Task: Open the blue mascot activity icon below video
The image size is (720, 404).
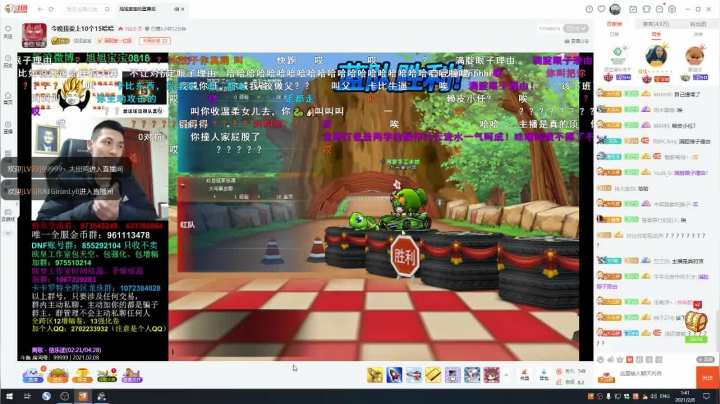Action: [x=33, y=375]
